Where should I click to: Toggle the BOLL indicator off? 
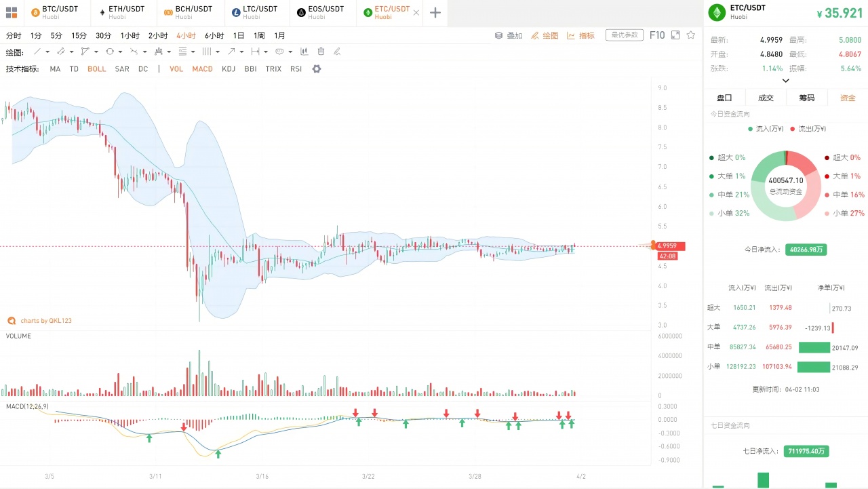pyautogui.click(x=96, y=69)
